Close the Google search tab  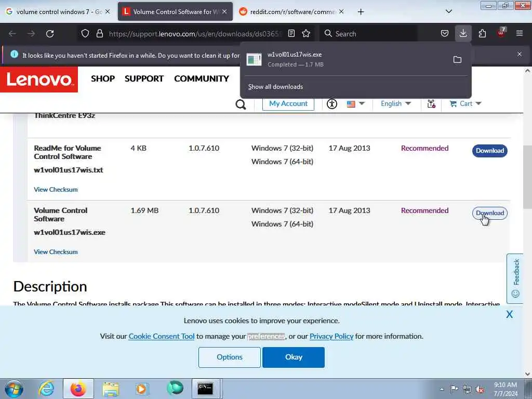coord(108,11)
